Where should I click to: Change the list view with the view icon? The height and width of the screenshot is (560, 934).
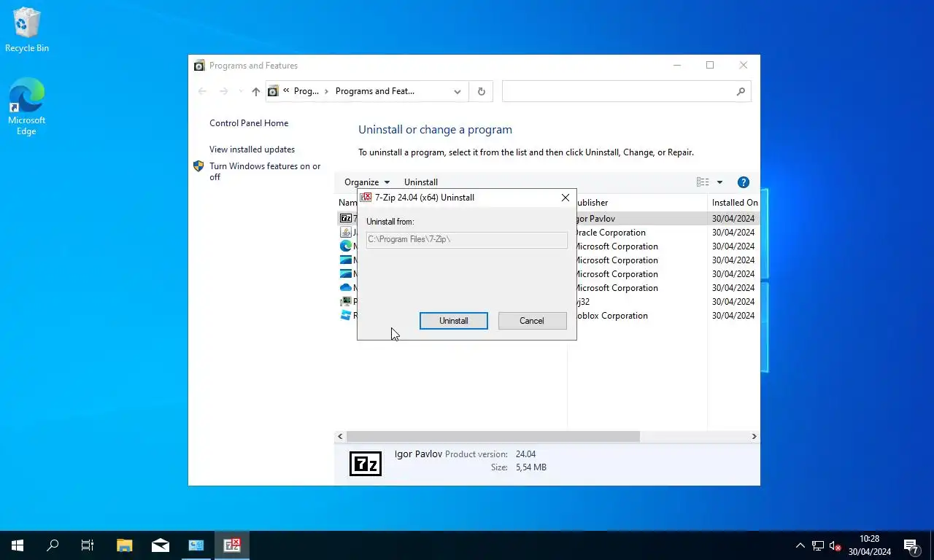point(703,182)
